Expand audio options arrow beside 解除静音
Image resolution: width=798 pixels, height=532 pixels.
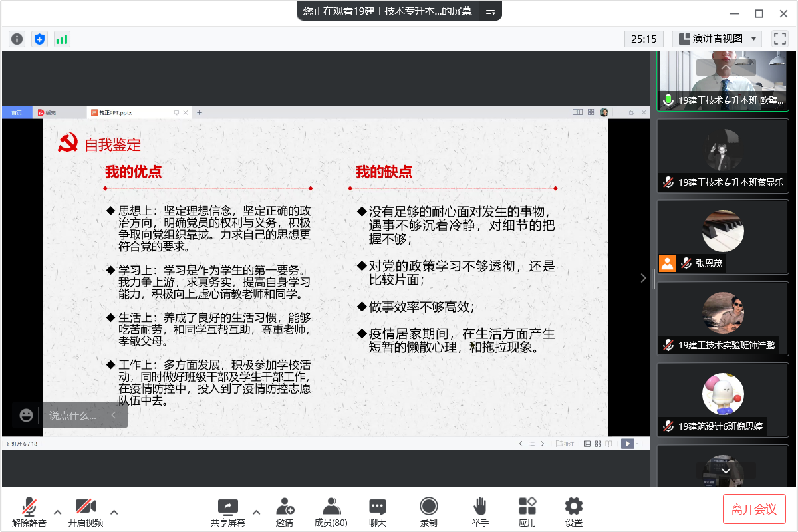[58, 512]
